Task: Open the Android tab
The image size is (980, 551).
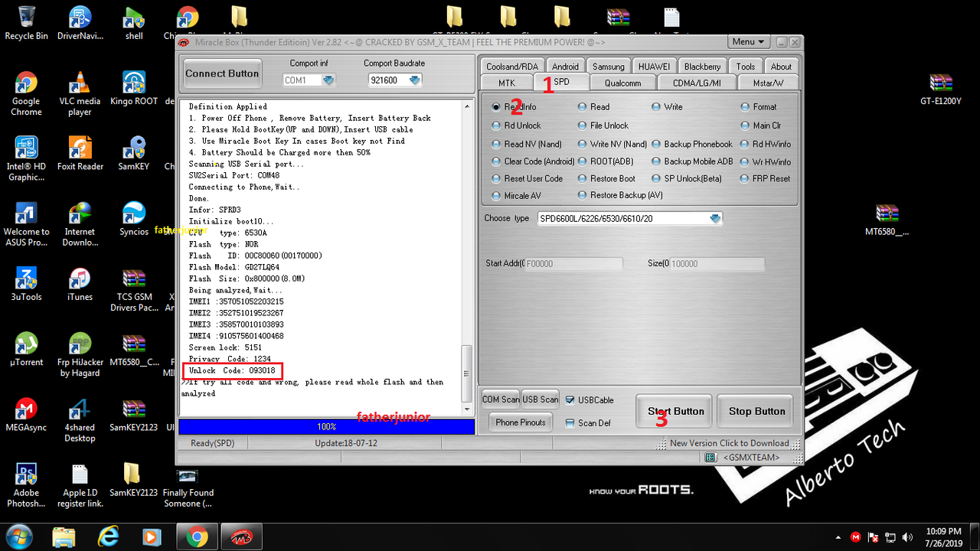Action: (x=566, y=67)
